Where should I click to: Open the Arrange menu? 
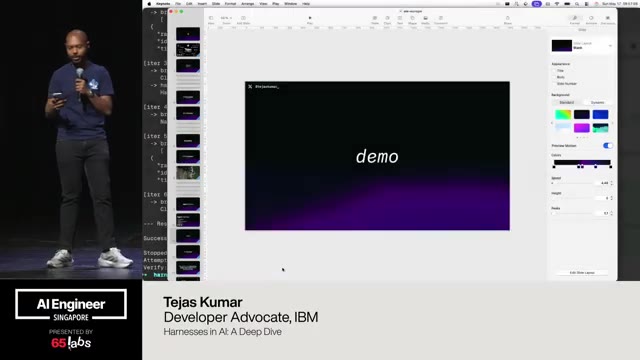(247, 4)
